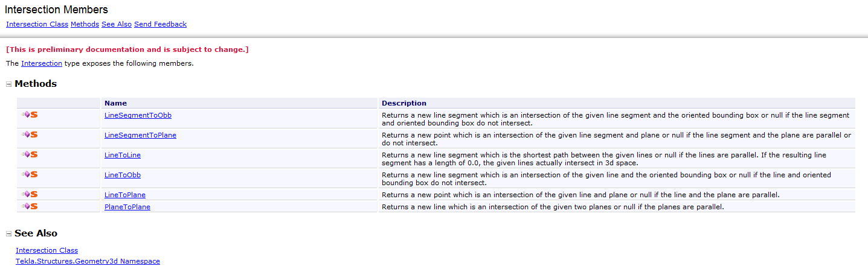
Task: Click the method icon beside LineToObb
Action: coord(30,174)
